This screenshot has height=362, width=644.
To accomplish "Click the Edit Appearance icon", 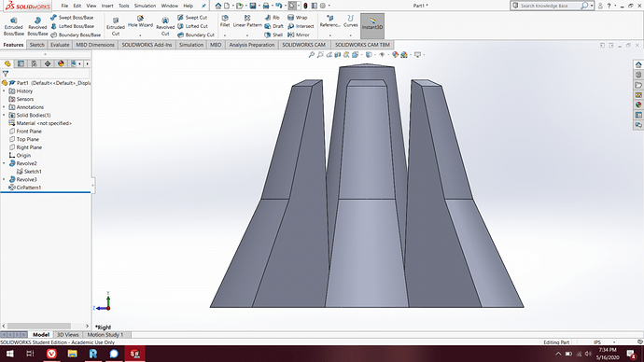I will click(395, 55).
